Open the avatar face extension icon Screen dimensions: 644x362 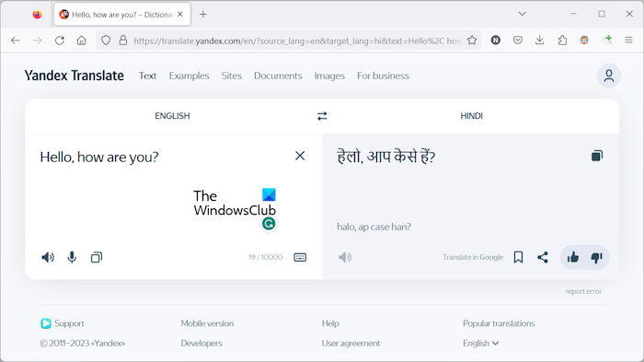[x=584, y=40]
